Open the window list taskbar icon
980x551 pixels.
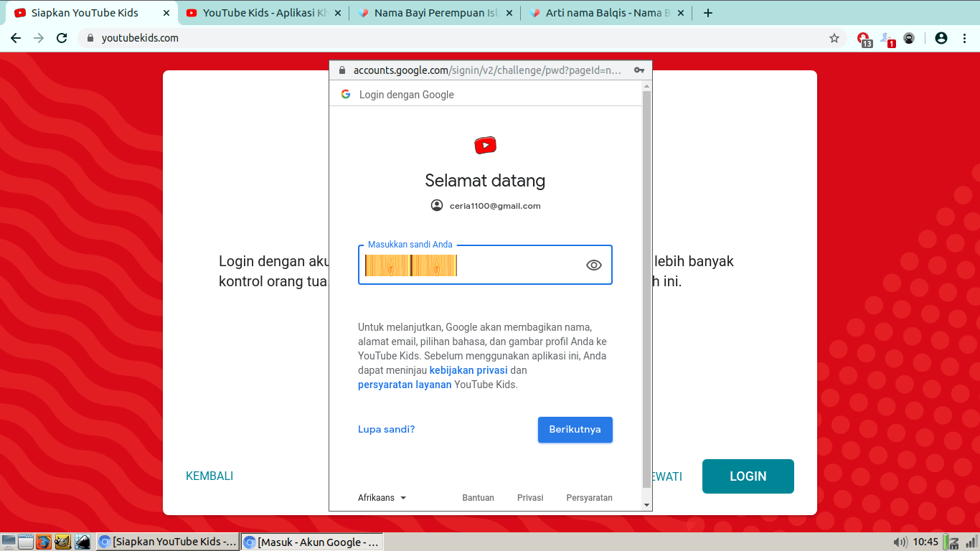pos(26,542)
